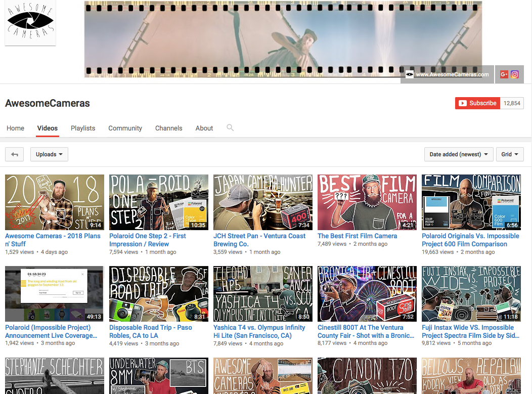Viewport: 532px width, 394px height.
Task: Open the Google+ icon link on banner
Action: tap(504, 74)
